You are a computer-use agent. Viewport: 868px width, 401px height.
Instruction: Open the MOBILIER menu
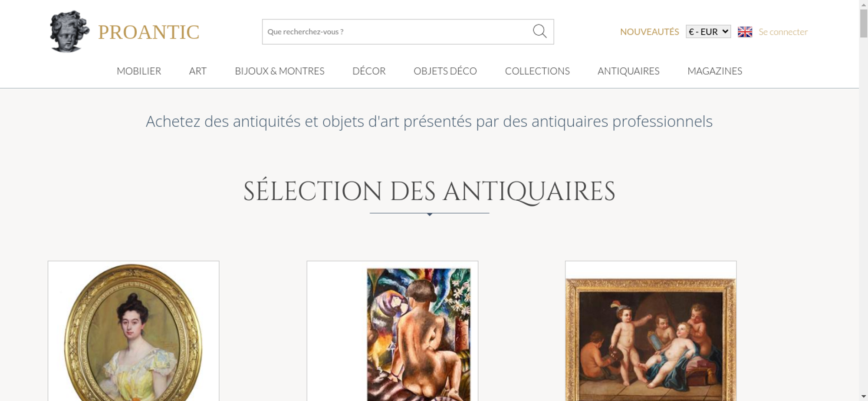[x=139, y=71]
